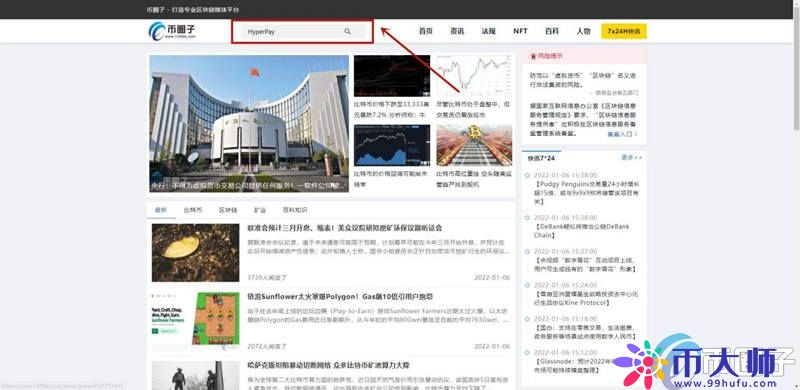The image size is (800, 390).
Task: Open the Pudgy Penguins news flash
Action: tap(586, 193)
